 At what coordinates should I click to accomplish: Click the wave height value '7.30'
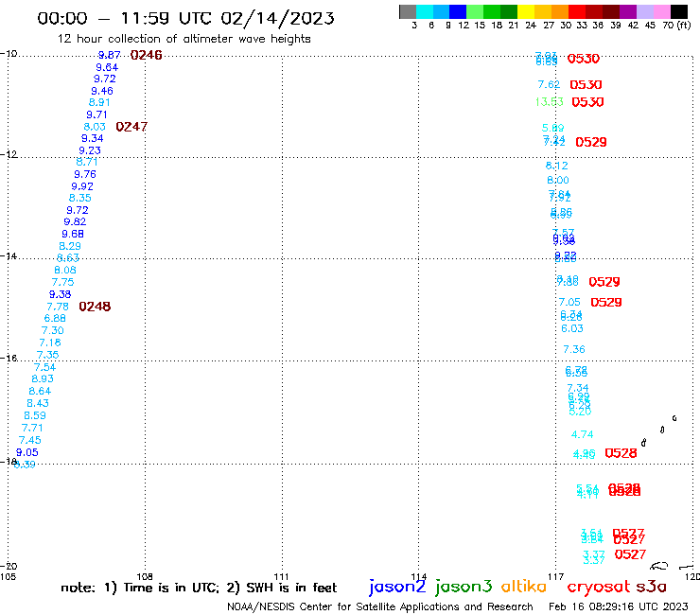pos(52,330)
